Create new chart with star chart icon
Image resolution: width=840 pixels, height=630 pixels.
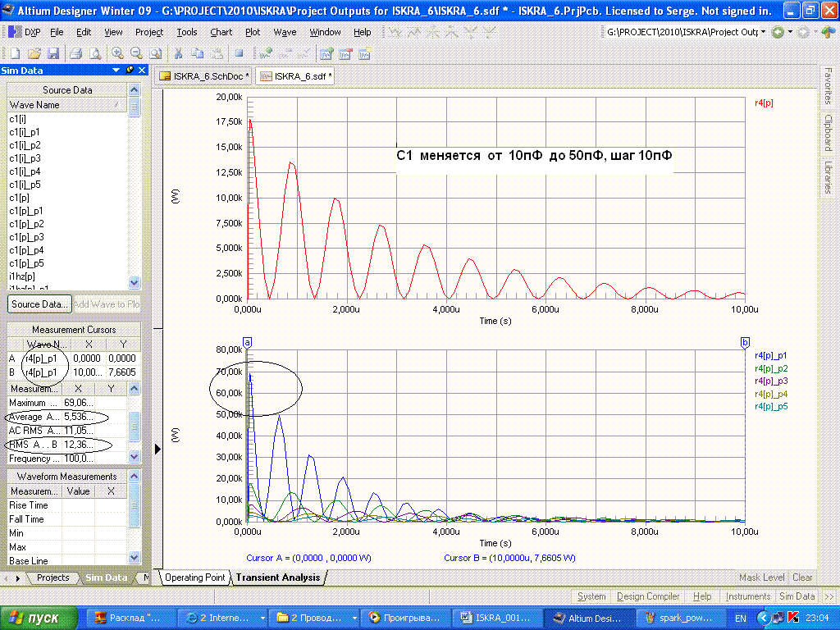tap(365, 53)
